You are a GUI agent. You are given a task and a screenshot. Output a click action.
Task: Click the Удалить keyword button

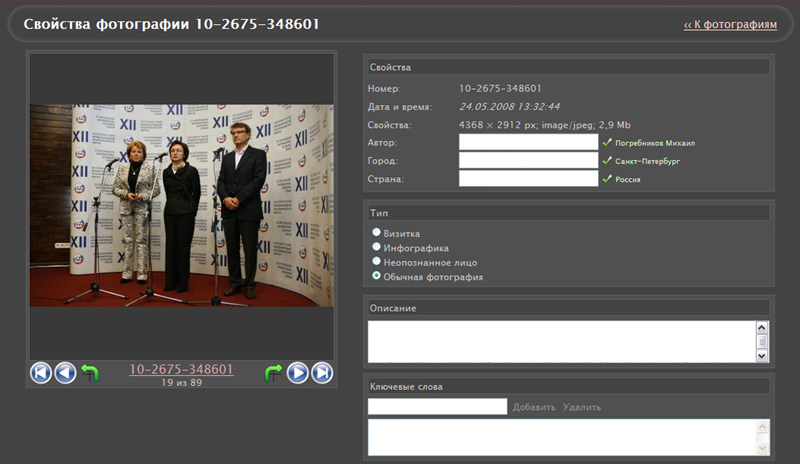582,407
